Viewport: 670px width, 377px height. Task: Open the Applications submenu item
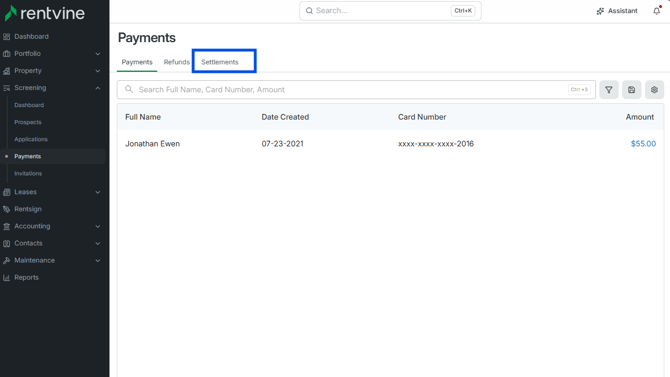[31, 139]
